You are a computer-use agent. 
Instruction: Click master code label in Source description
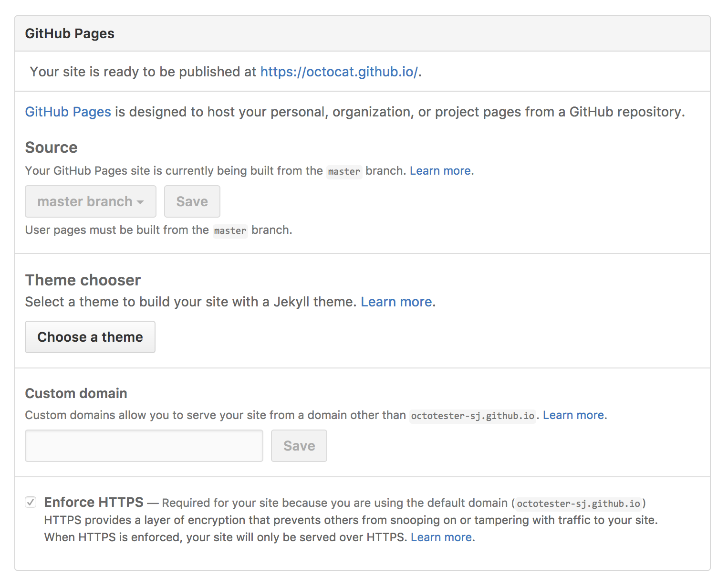[344, 171]
